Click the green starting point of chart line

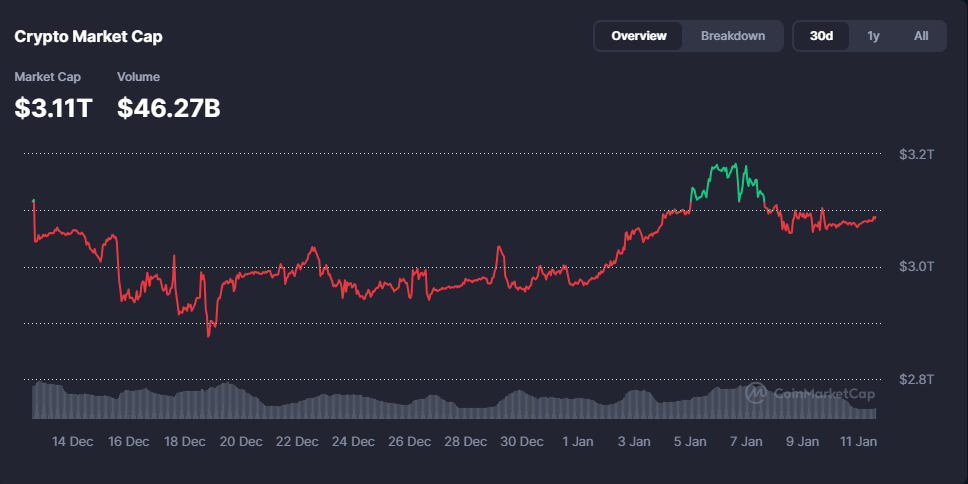[34, 202]
